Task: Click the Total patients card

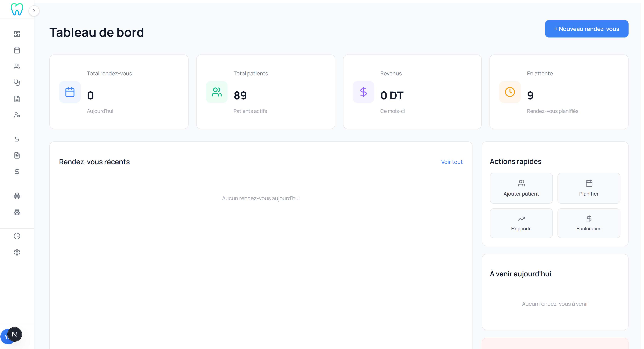Action: (x=265, y=92)
